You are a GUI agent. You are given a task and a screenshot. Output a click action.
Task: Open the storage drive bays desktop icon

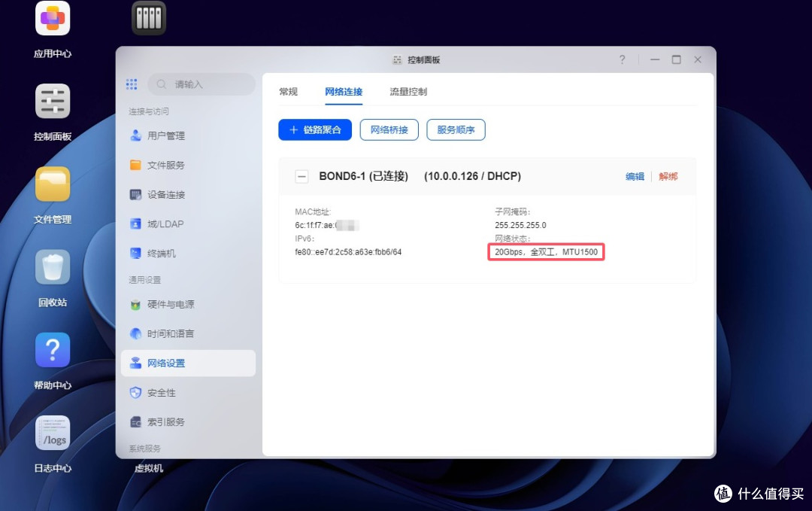click(x=149, y=18)
